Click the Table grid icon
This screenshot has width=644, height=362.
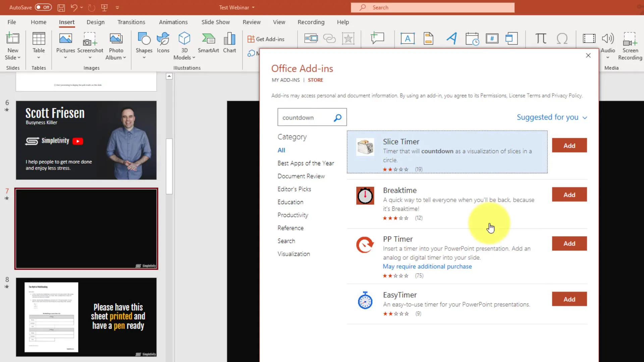coord(39,39)
